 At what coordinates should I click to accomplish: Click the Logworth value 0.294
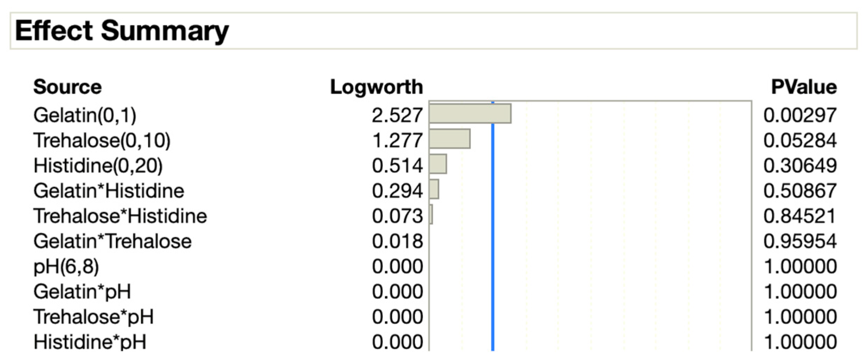click(397, 191)
